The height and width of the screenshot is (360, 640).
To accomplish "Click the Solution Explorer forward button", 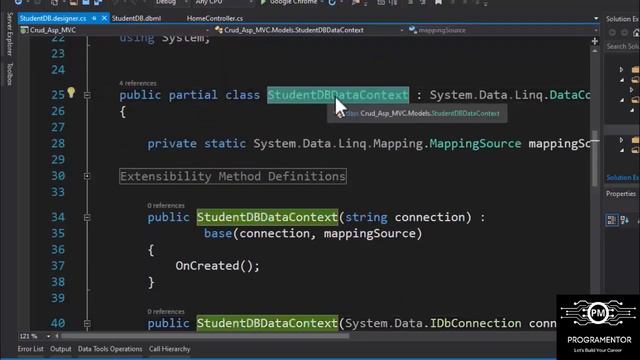I will [624, 32].
